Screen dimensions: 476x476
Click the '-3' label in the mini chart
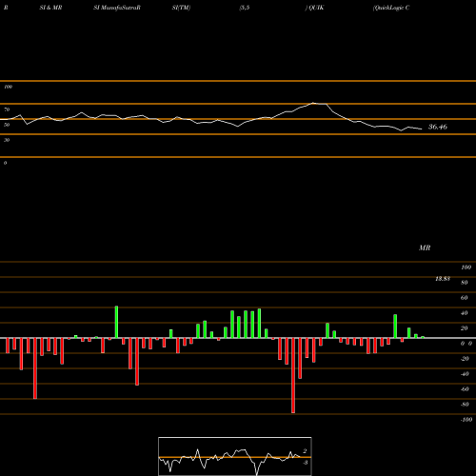click(305, 463)
